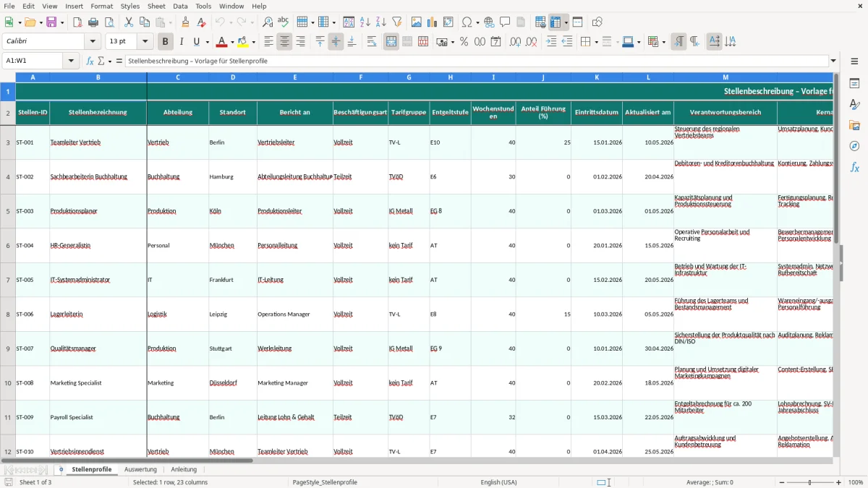868x488 pixels.
Task: Insert a hyperlink
Action: click(x=489, y=22)
